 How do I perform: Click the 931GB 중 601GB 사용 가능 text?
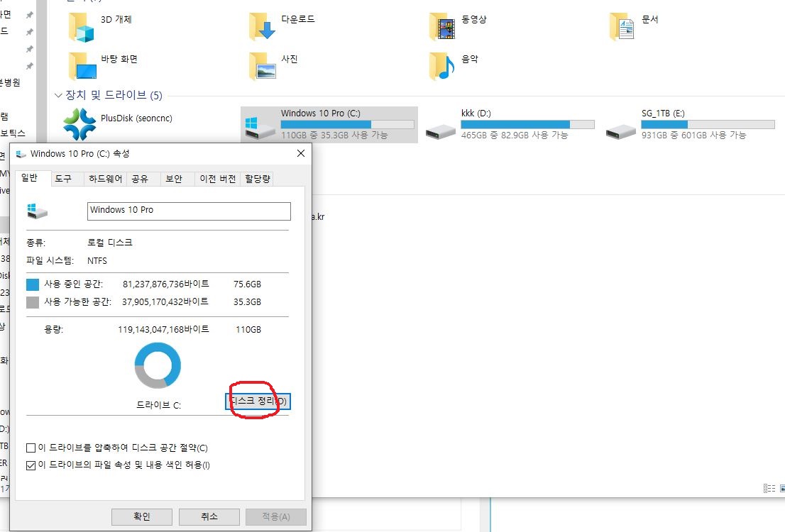[x=694, y=135]
